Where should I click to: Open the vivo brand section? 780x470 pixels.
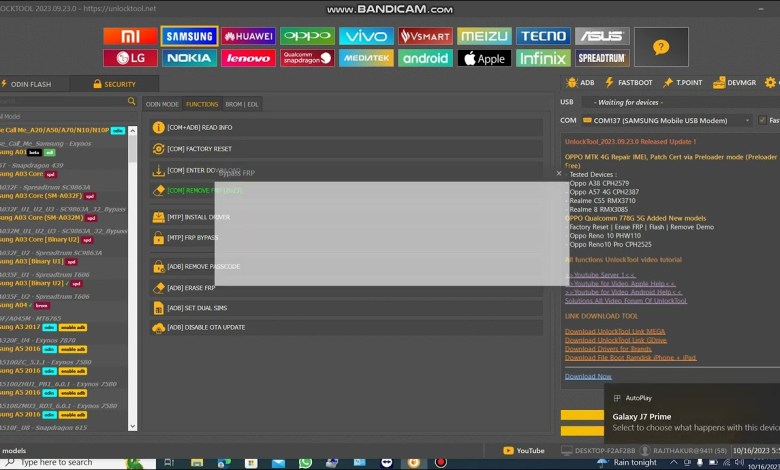click(366, 36)
